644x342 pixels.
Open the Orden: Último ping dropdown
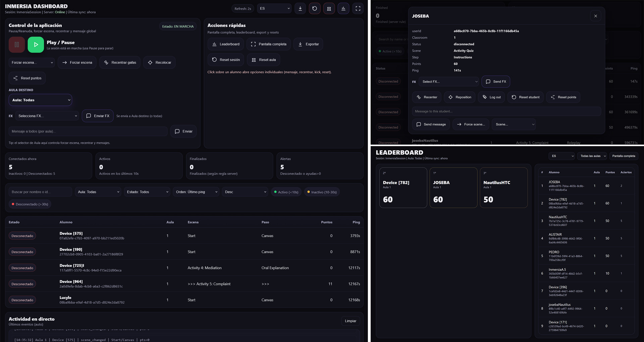point(196,192)
